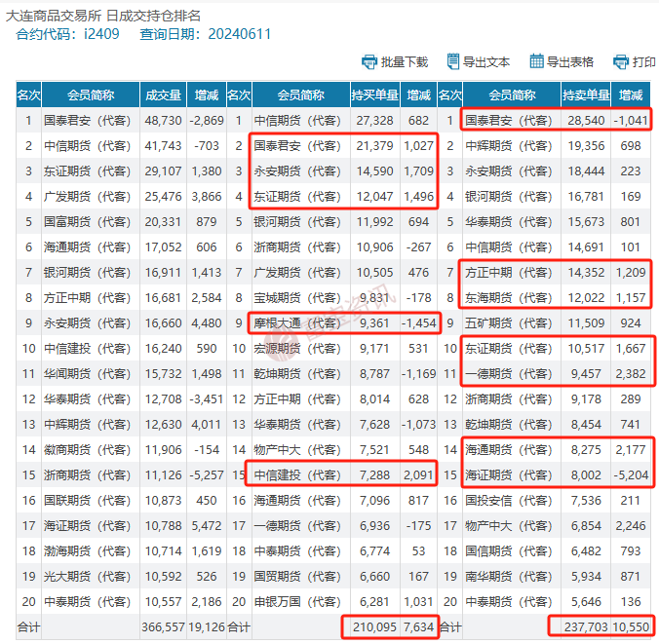This screenshot has height=644, width=659.
Task: Select long position cell 21,379
Action: coord(375,146)
